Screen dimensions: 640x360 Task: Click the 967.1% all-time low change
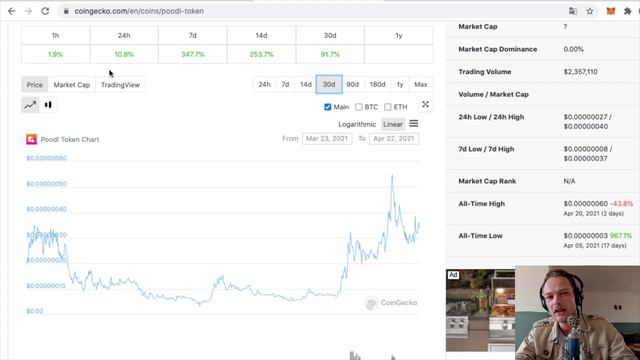621,236
